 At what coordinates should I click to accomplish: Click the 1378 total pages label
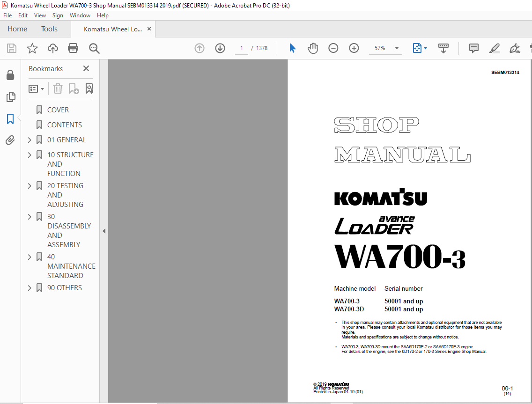pyautogui.click(x=262, y=48)
